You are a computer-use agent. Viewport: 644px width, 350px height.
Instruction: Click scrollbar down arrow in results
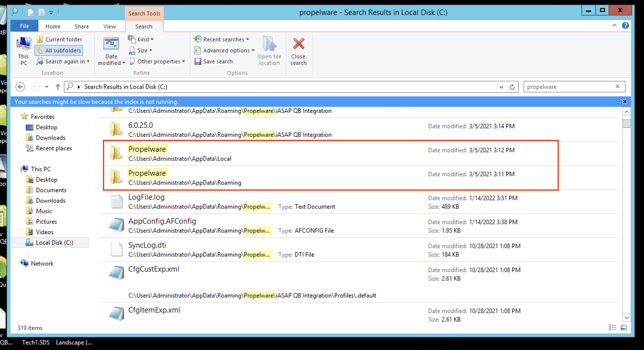pyautogui.click(x=627, y=318)
